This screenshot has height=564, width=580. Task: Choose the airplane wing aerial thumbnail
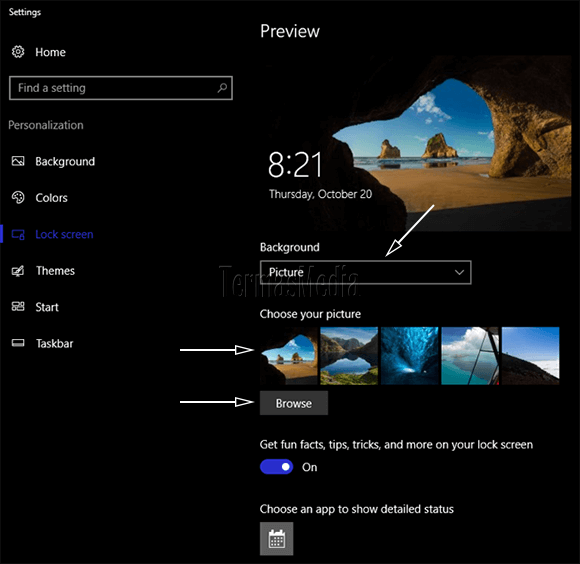(470, 356)
